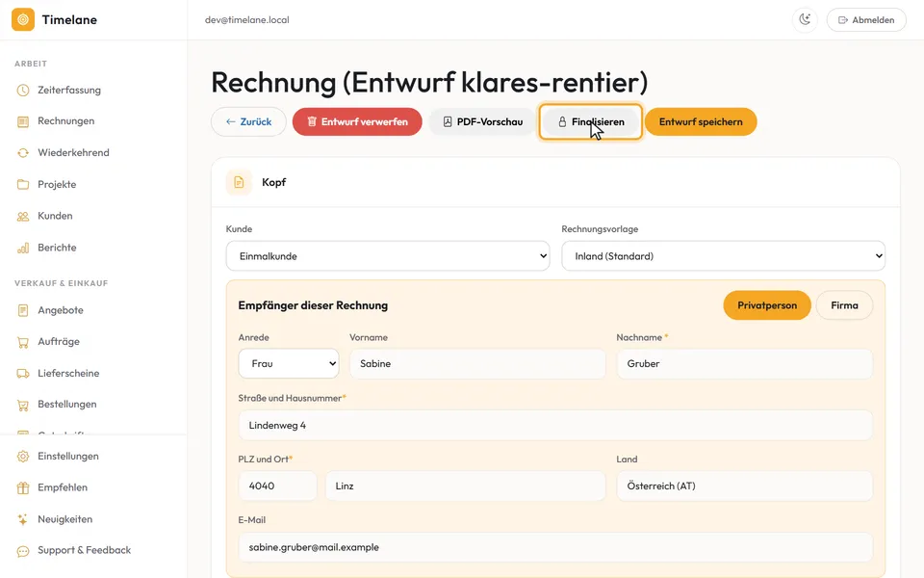924x578 pixels.
Task: Click the Angebote document icon
Action: coord(23,310)
